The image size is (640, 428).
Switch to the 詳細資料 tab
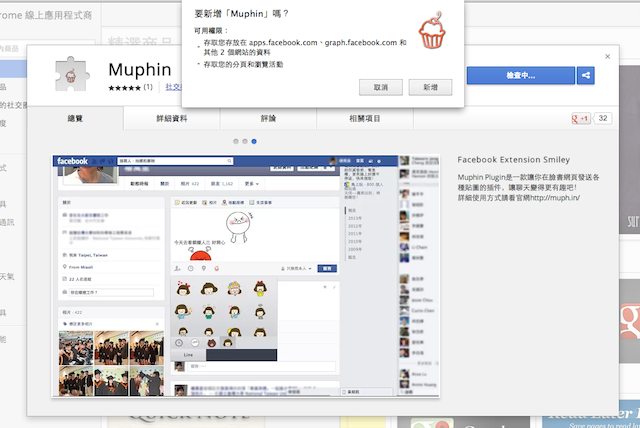tap(171, 118)
